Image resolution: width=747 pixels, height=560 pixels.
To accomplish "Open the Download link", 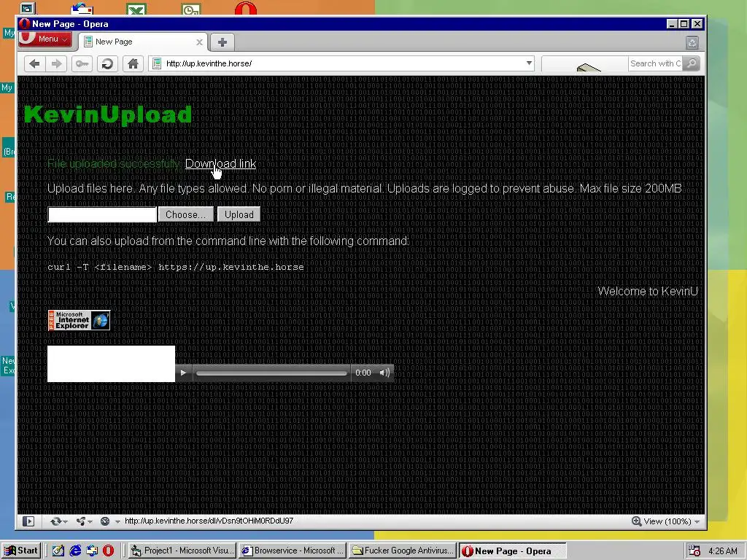I will pos(220,164).
